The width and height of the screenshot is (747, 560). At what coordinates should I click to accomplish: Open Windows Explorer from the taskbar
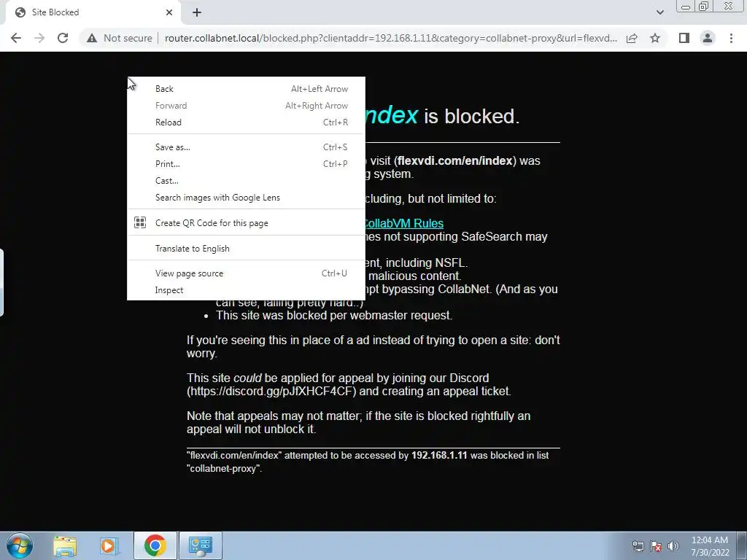[x=65, y=545]
